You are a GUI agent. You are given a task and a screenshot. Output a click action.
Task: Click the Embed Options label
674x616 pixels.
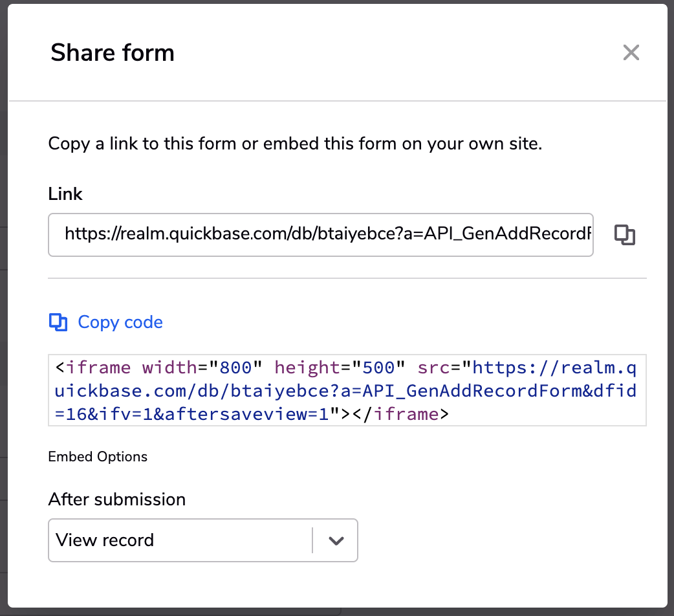[98, 457]
